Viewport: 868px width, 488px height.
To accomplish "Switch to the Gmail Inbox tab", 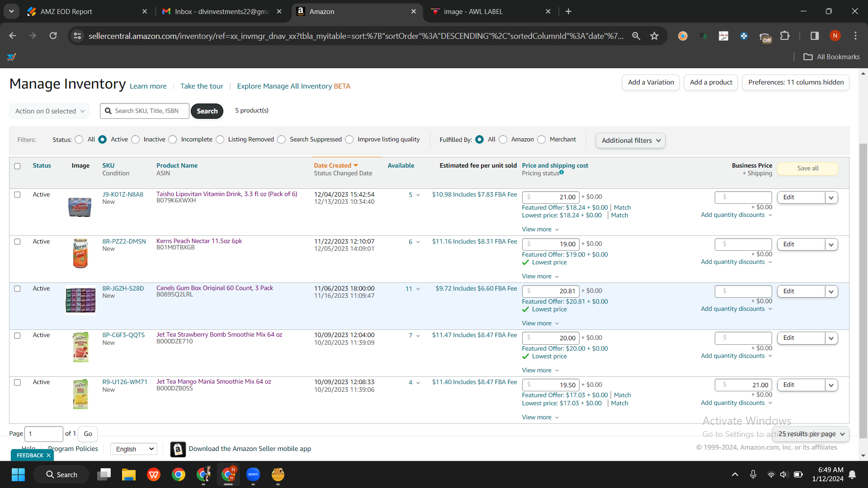I will pos(222,11).
